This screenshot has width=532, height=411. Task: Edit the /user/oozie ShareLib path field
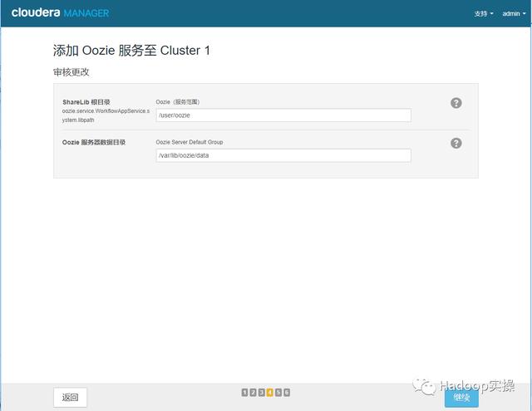pyautogui.click(x=283, y=115)
